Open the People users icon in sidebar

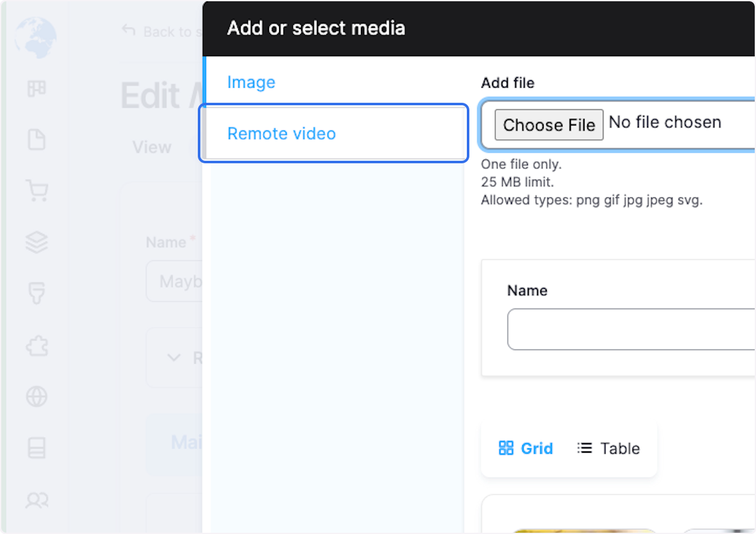click(x=37, y=499)
